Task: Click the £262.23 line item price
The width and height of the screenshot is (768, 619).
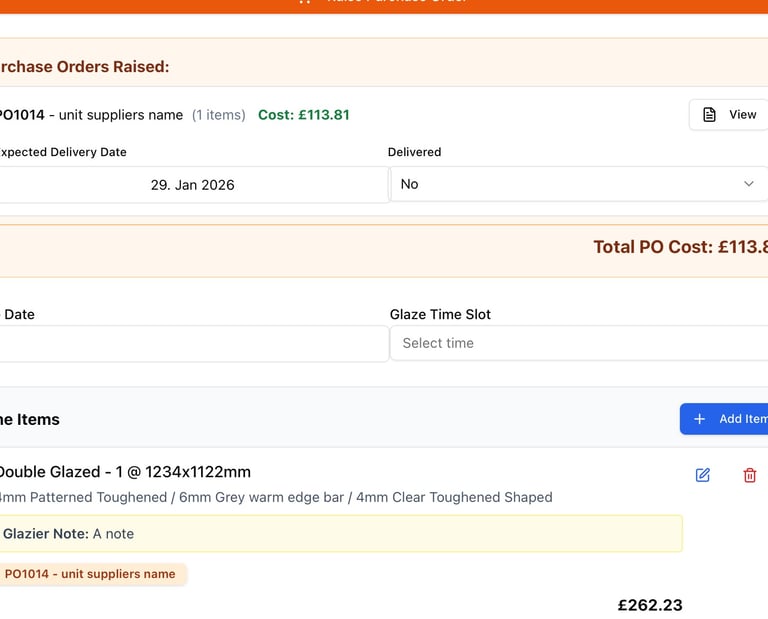Action: (x=650, y=605)
